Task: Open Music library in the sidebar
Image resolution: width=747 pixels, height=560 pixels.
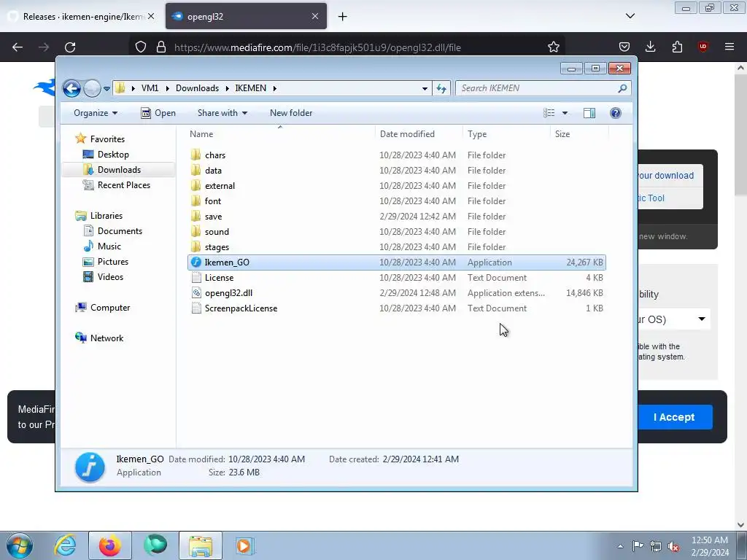Action: coord(109,246)
